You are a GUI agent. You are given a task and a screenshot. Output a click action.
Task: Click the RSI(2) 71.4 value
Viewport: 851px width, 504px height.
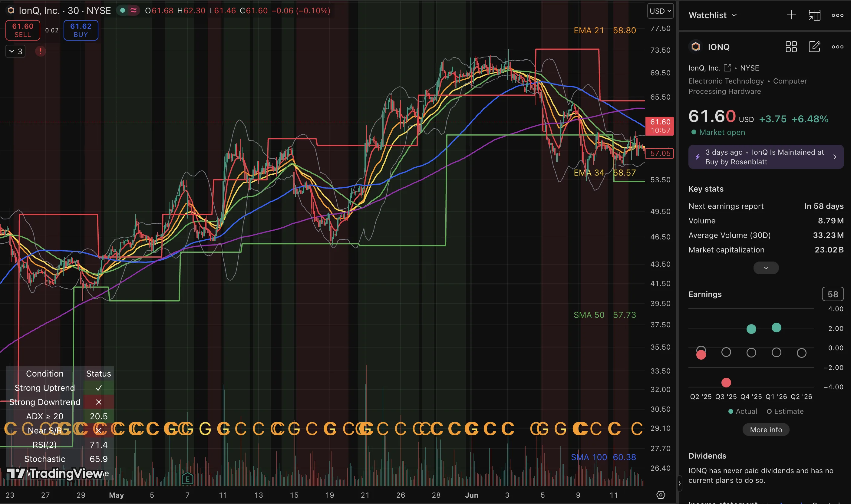98,445
